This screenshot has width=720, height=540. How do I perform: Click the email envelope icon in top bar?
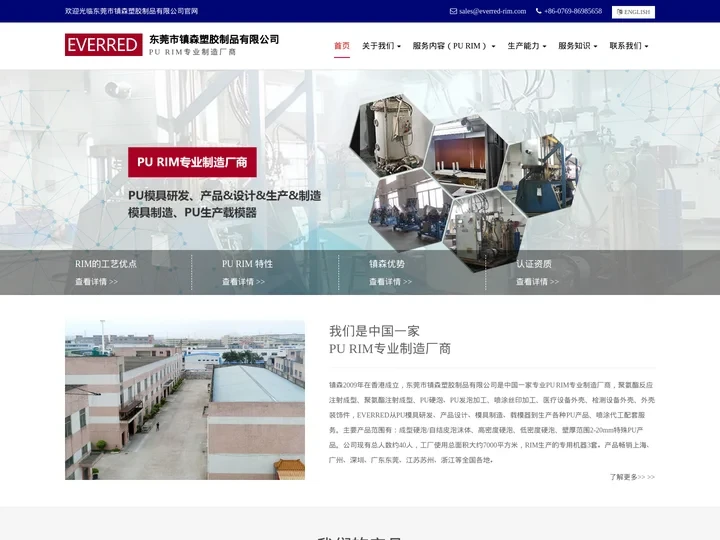pyautogui.click(x=453, y=11)
